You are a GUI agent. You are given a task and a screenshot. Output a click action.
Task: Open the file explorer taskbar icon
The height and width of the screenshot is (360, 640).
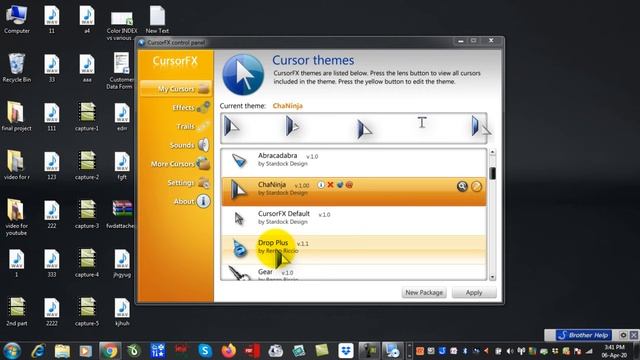click(x=62, y=351)
